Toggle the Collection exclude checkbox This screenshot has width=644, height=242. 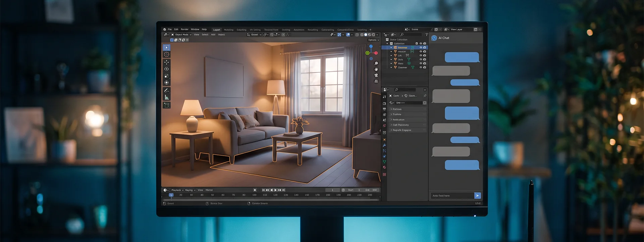(x=417, y=43)
